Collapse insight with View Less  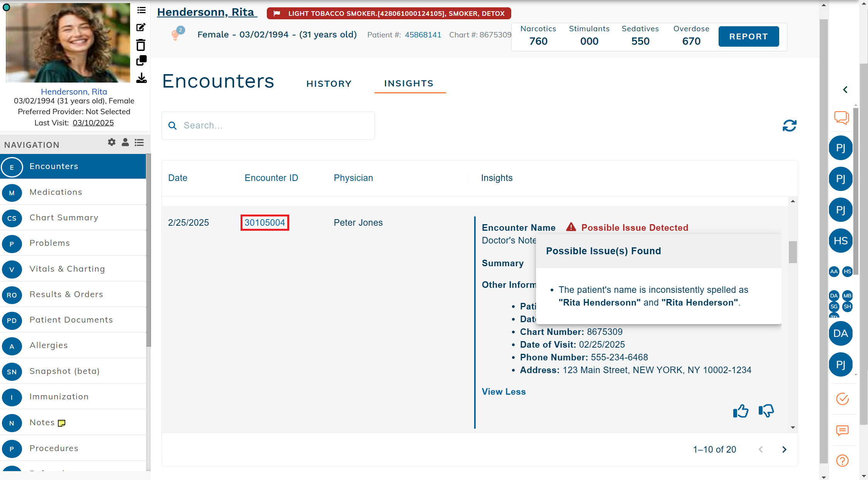(504, 392)
